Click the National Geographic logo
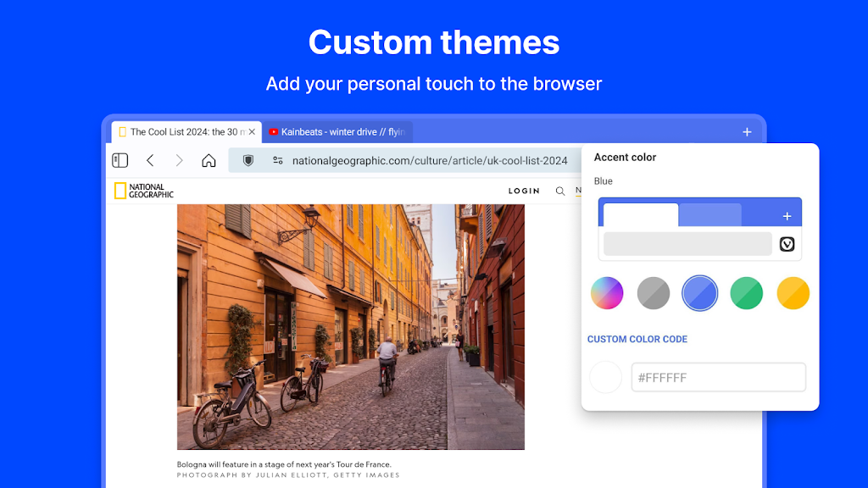Image resolution: width=868 pixels, height=488 pixels. tap(144, 191)
